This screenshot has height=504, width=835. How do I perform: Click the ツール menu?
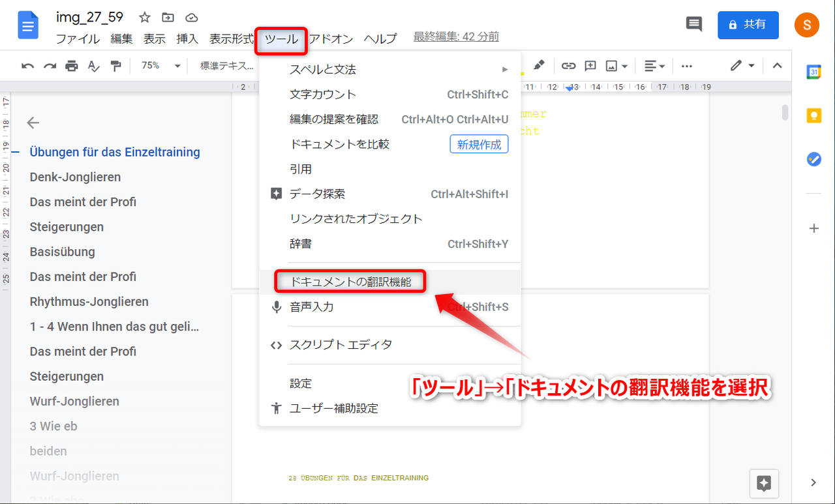point(281,40)
